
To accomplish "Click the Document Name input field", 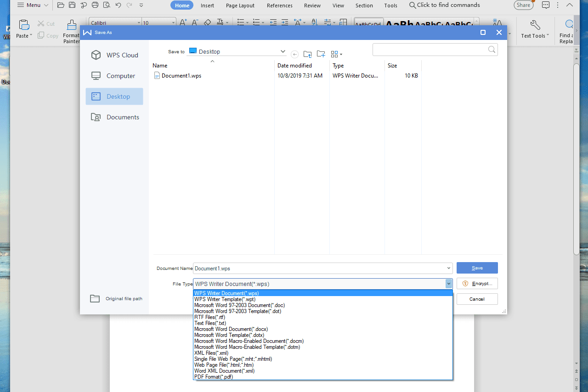I will point(323,268).
